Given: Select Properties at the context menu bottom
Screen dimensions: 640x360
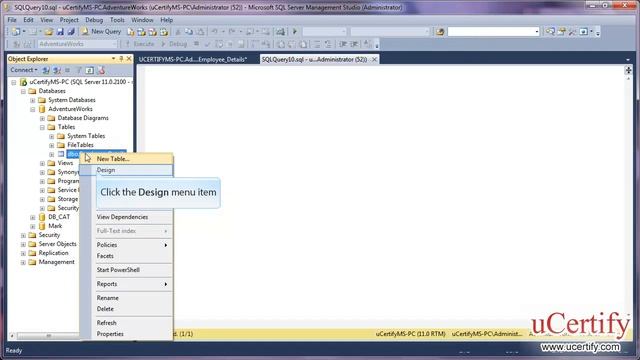Looking at the screenshot, I should [126, 334].
